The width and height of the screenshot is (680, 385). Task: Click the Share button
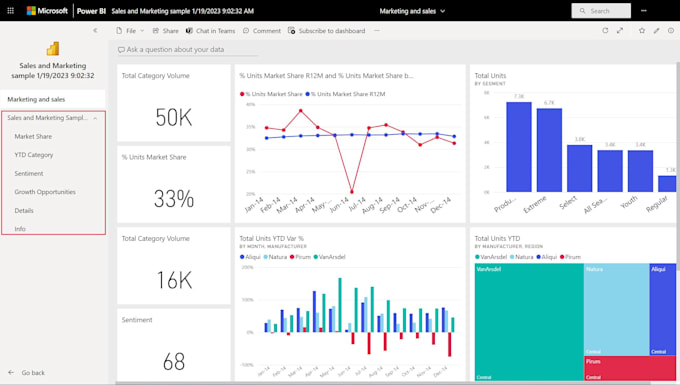[165, 31]
